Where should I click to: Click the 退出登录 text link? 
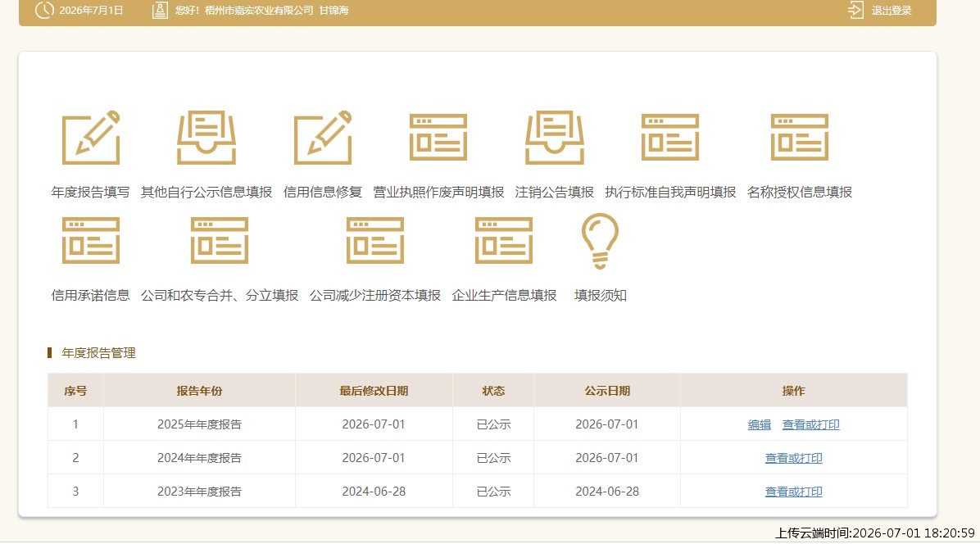pyautogui.click(x=892, y=11)
